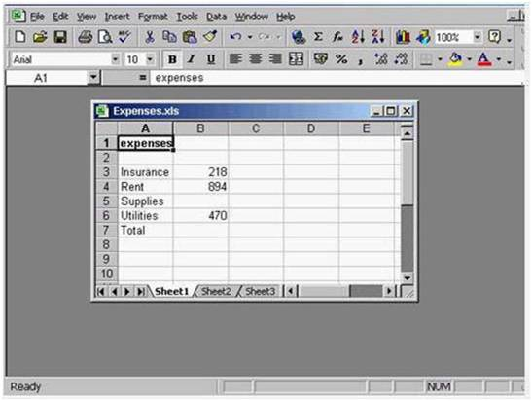Toggle Italic formatting button
Screen dimensions: 532x401
192,59
